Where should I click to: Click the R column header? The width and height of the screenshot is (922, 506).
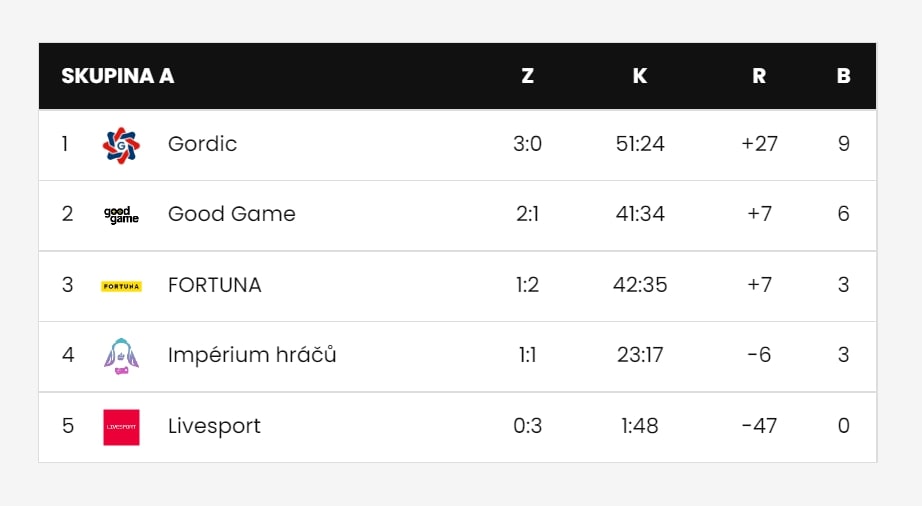click(759, 76)
